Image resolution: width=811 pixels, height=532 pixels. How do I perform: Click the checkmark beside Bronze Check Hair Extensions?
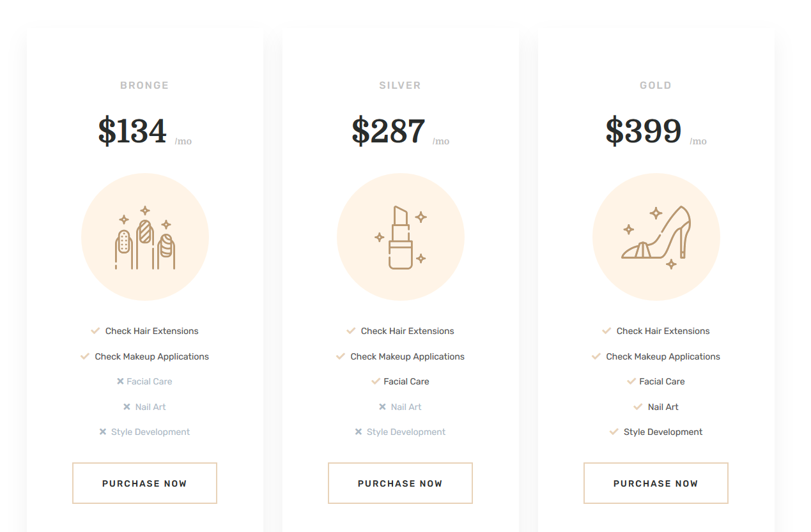[95, 331]
